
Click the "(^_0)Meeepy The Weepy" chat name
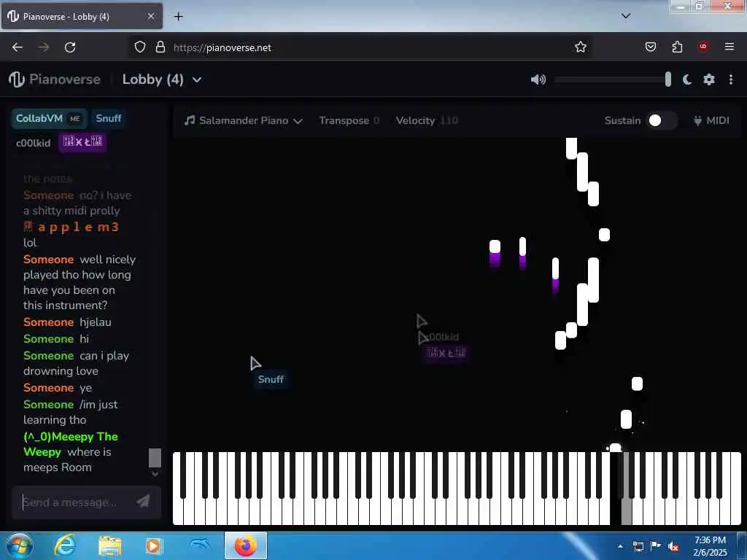coord(71,444)
